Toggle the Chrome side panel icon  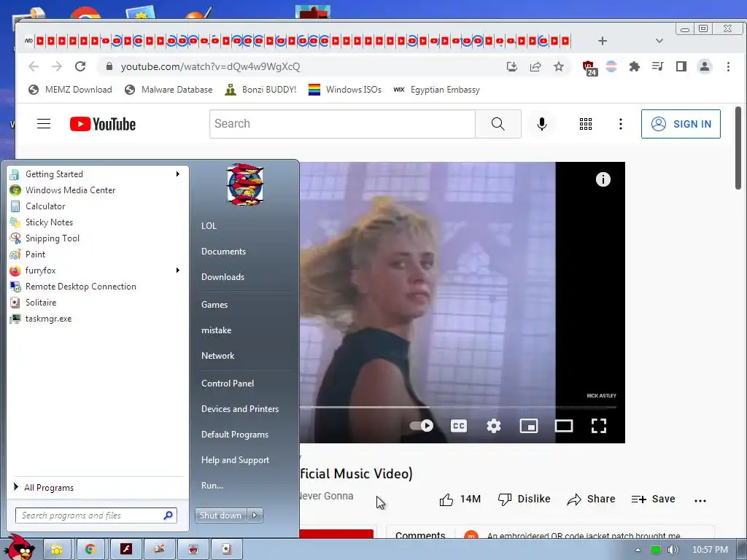click(x=681, y=66)
